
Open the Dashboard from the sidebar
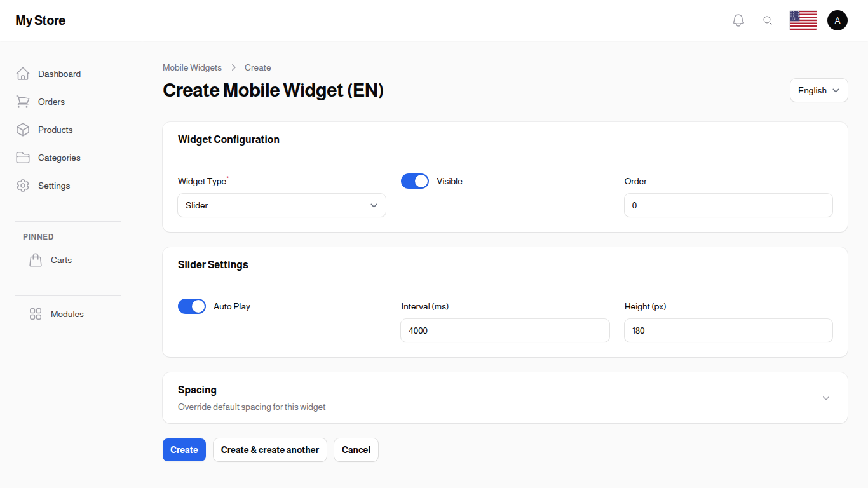[x=59, y=74]
